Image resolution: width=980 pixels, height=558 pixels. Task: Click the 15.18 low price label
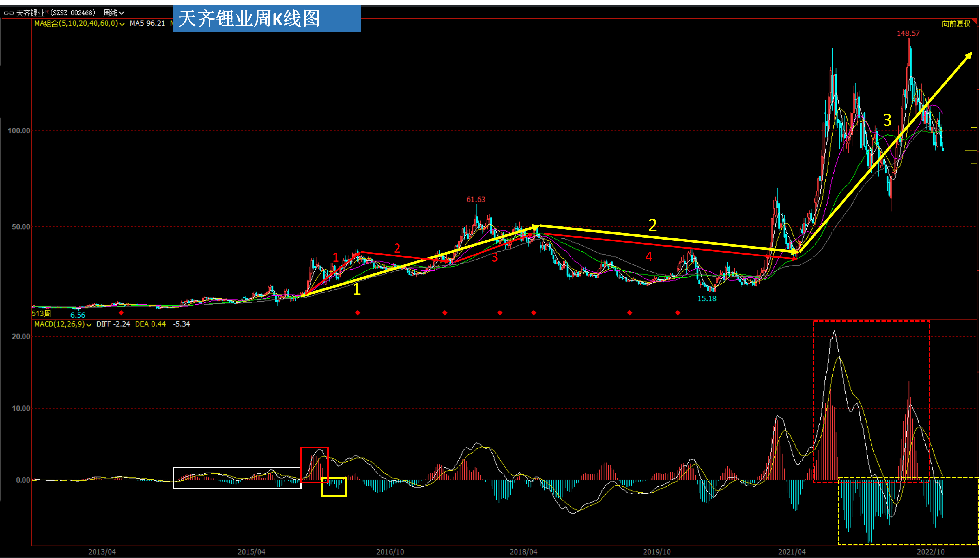(x=706, y=299)
